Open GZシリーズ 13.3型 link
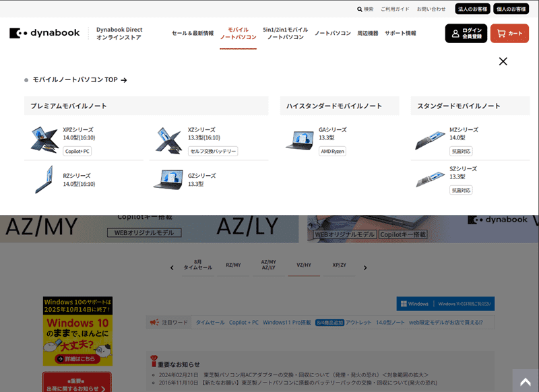 click(x=201, y=180)
